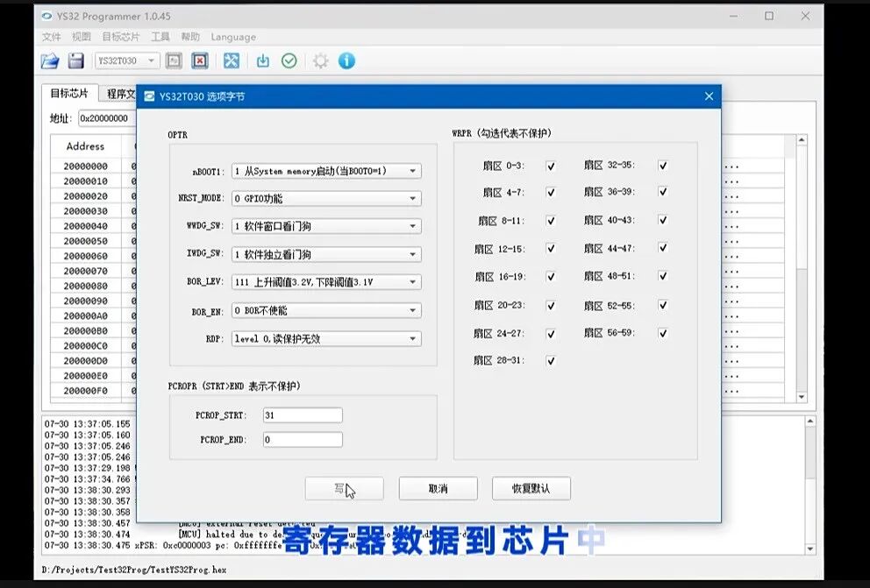Click the YS32 Programmer title bar logo
This screenshot has width=870, height=588.
click(x=47, y=16)
